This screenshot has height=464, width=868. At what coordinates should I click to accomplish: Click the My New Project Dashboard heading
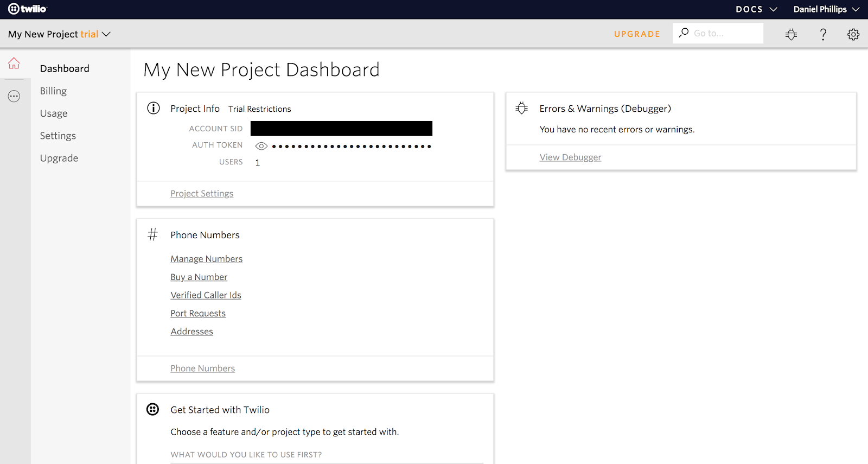click(261, 69)
